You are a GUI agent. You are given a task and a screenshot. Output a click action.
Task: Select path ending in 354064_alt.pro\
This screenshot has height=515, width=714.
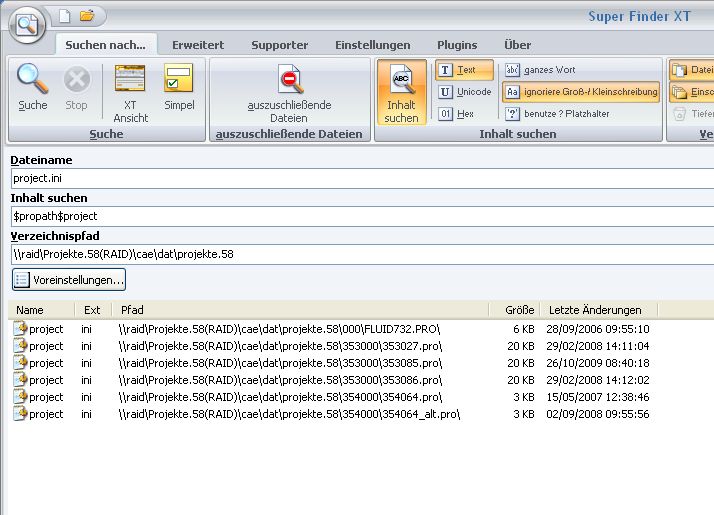[x=289, y=414]
